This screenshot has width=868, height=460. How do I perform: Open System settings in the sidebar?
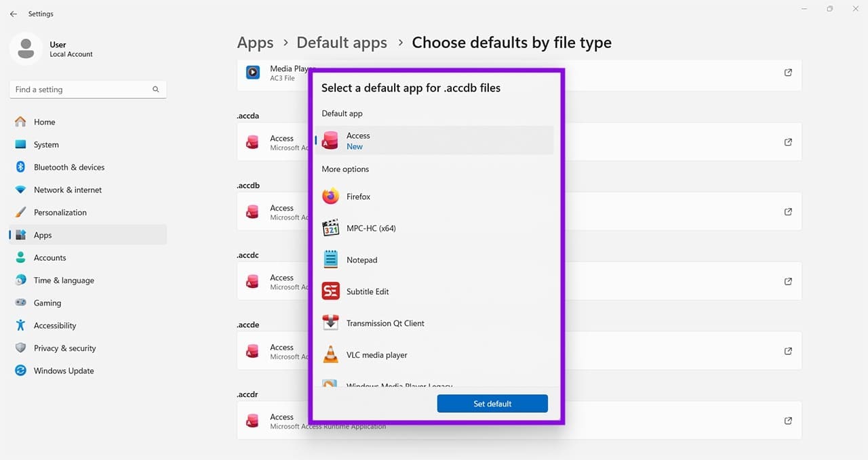click(87, 144)
